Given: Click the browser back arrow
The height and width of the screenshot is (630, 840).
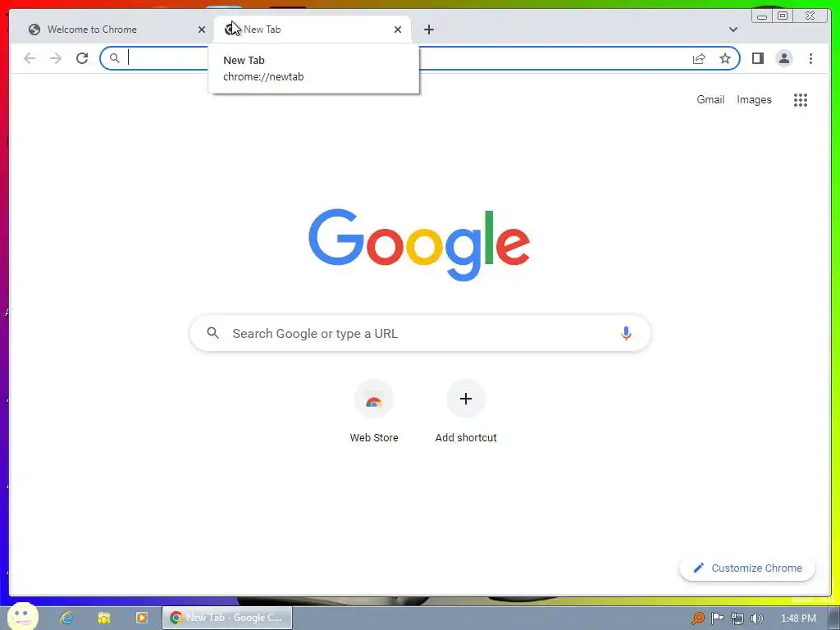Looking at the screenshot, I should [30, 58].
